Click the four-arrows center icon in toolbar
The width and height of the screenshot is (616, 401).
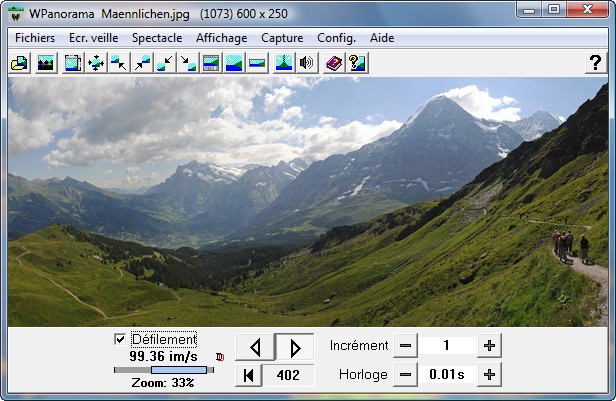coord(96,63)
